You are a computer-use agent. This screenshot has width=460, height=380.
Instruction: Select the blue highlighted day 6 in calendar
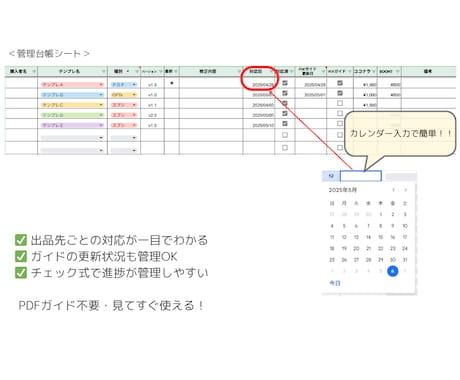coord(393,271)
